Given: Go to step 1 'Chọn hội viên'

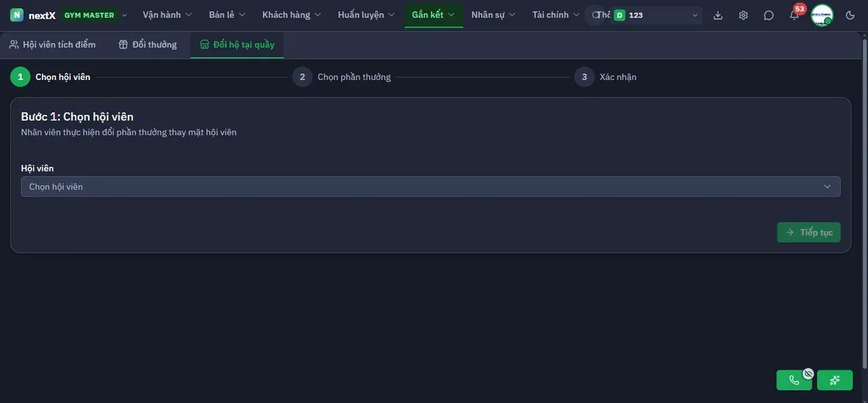Looking at the screenshot, I should (50, 77).
